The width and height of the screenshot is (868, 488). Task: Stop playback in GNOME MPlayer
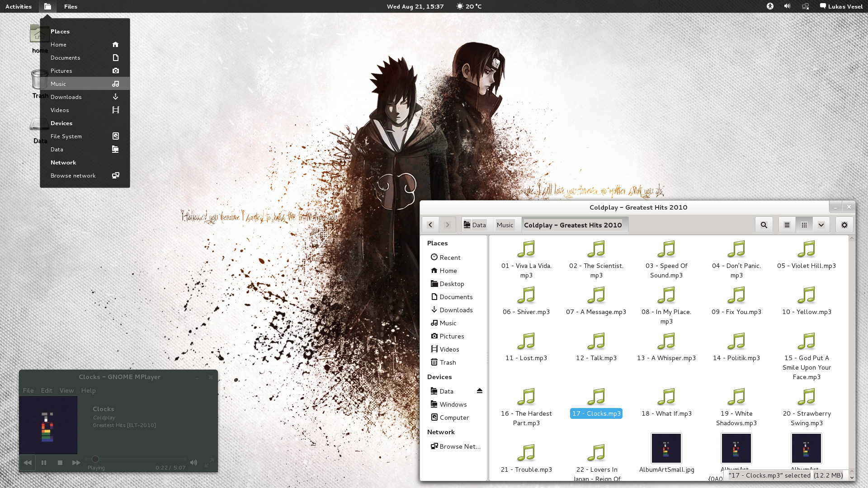[60, 462]
